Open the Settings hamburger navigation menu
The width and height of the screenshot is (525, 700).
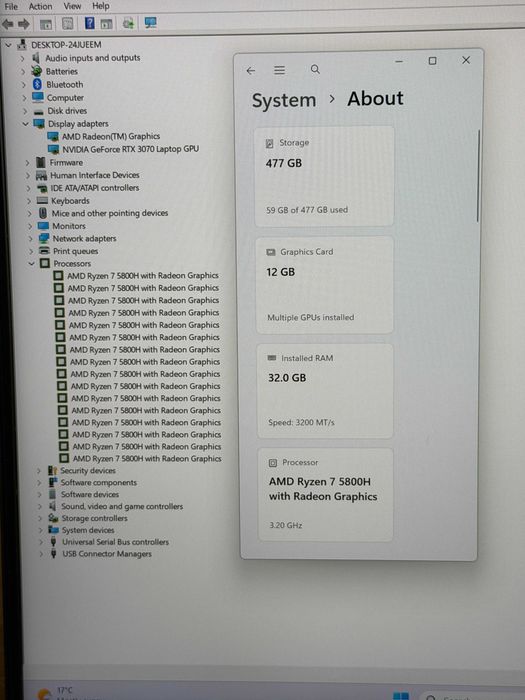[279, 70]
